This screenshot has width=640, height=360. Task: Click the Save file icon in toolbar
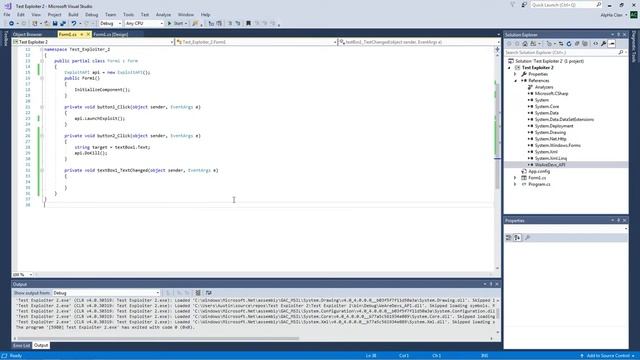coord(55,24)
